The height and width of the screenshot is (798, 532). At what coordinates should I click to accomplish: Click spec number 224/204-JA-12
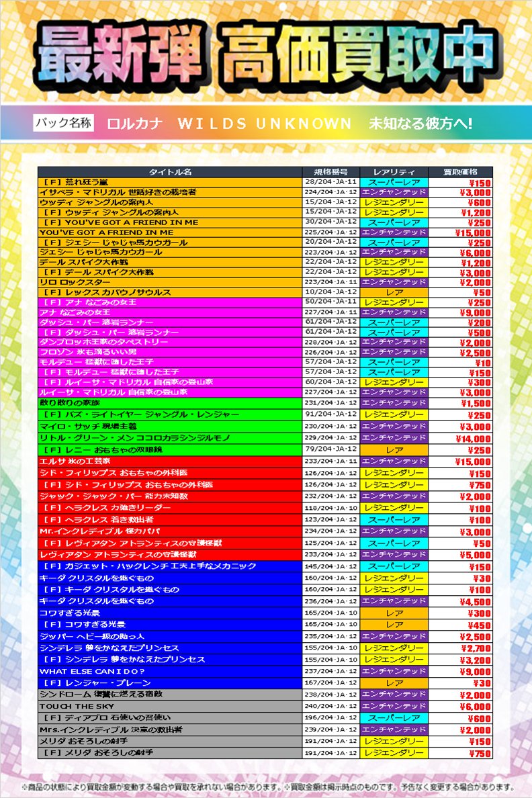point(331,192)
